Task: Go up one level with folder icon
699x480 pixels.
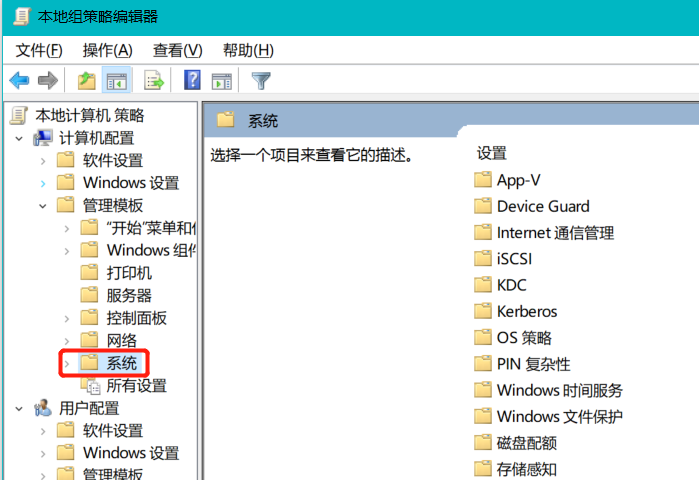Action: [x=87, y=81]
